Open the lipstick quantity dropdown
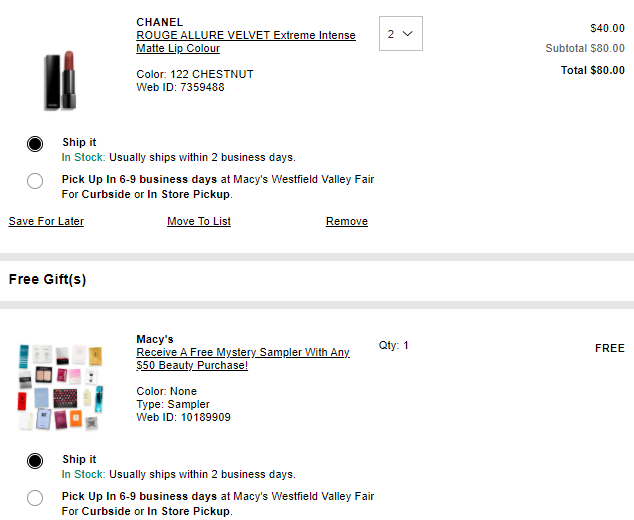This screenshot has width=634, height=520. click(401, 34)
